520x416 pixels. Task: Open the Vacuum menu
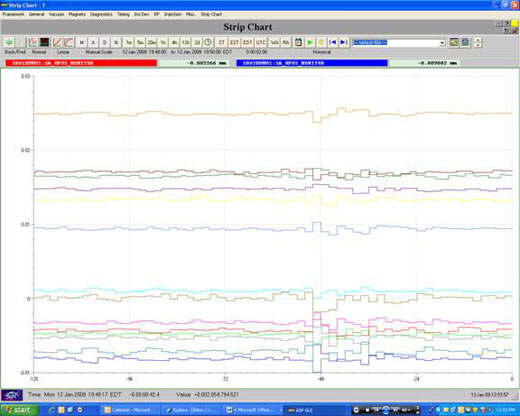[x=56, y=14]
